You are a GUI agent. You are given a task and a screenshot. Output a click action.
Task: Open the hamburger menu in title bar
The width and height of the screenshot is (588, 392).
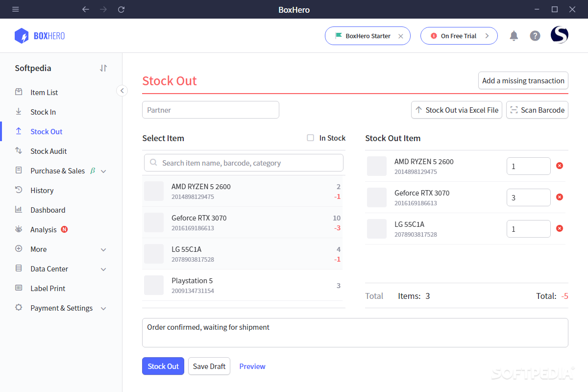[x=16, y=9]
